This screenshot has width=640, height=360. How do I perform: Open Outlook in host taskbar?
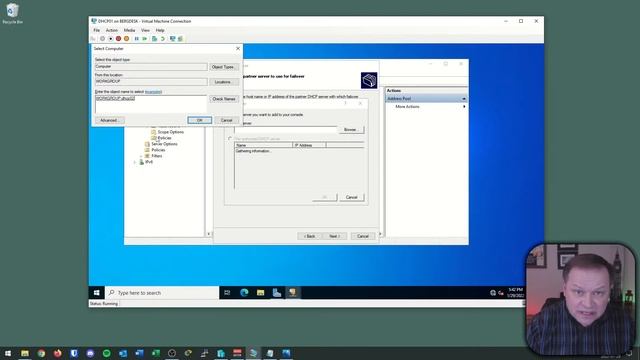click(x=123, y=353)
